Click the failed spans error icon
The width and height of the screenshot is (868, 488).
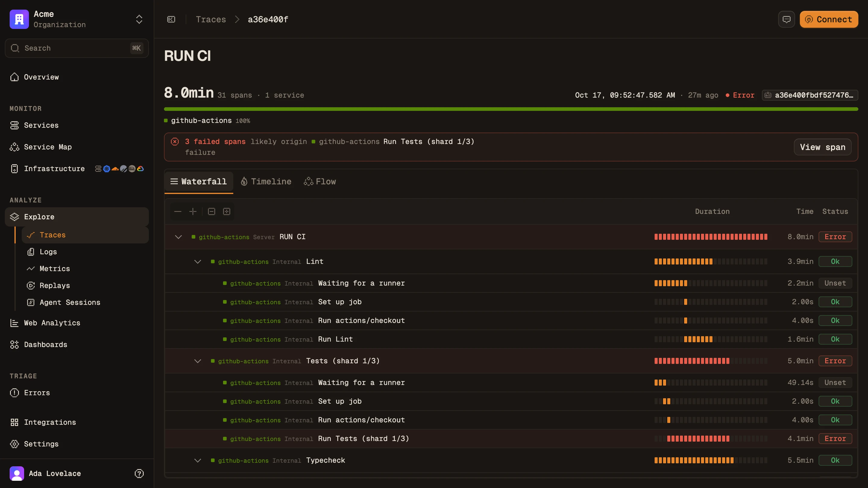coord(175,142)
